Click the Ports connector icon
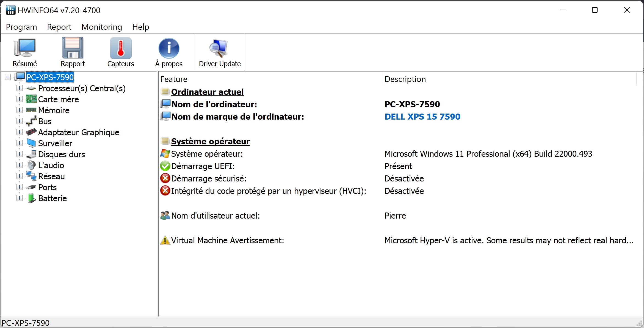644x328 pixels. [x=31, y=187]
